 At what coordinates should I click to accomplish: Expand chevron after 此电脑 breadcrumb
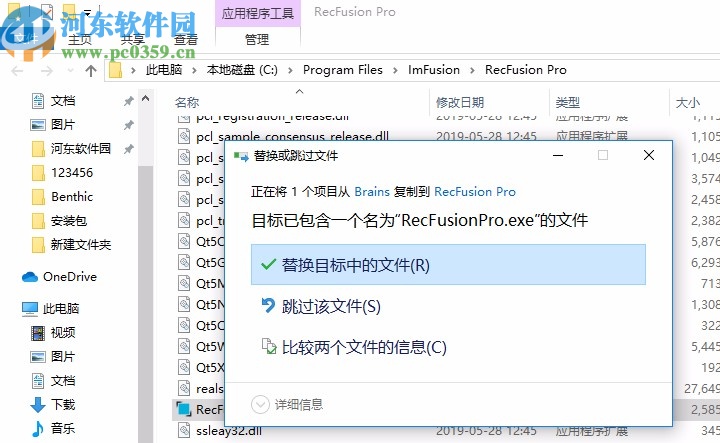pyautogui.click(x=195, y=70)
